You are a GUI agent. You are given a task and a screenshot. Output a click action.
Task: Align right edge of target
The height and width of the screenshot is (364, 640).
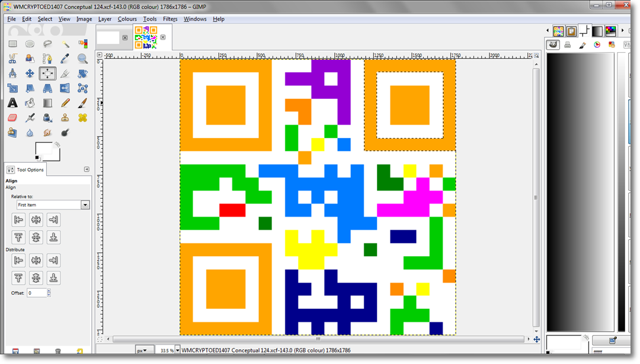coord(53,220)
